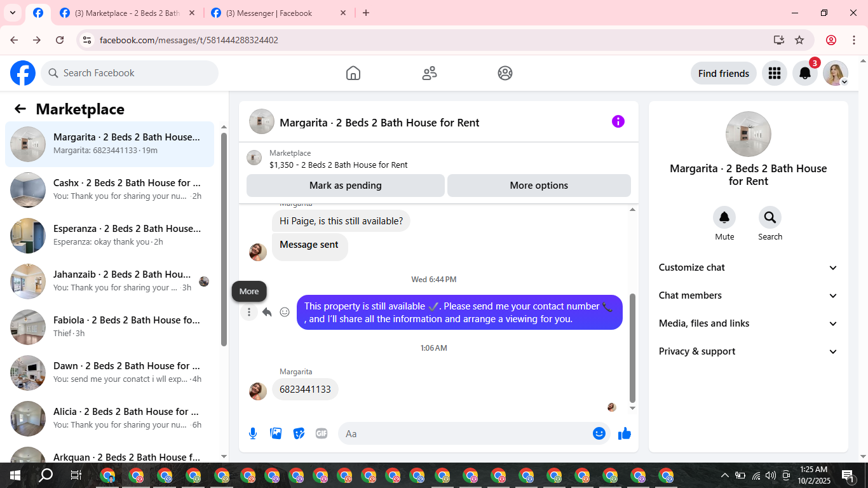Install app icon in address bar
Screen dimensions: 868x488
tap(779, 40)
